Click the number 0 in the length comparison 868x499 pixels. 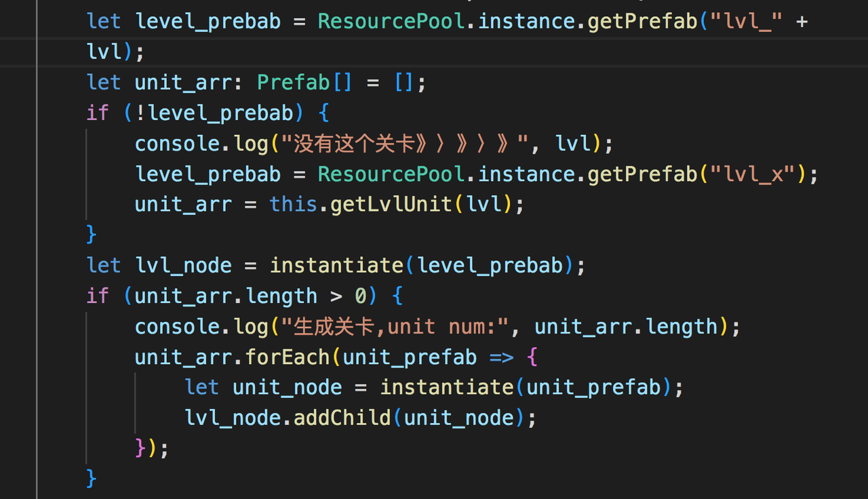click(x=361, y=296)
